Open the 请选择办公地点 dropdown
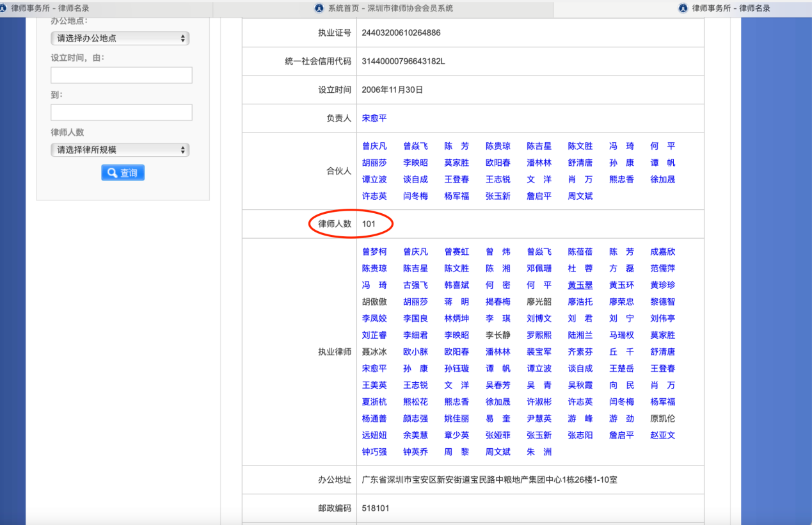The image size is (812, 525). [x=120, y=38]
